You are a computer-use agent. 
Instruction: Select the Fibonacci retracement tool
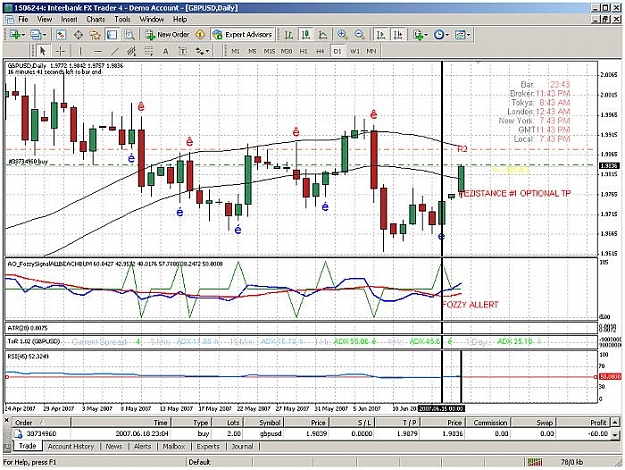click(x=148, y=51)
